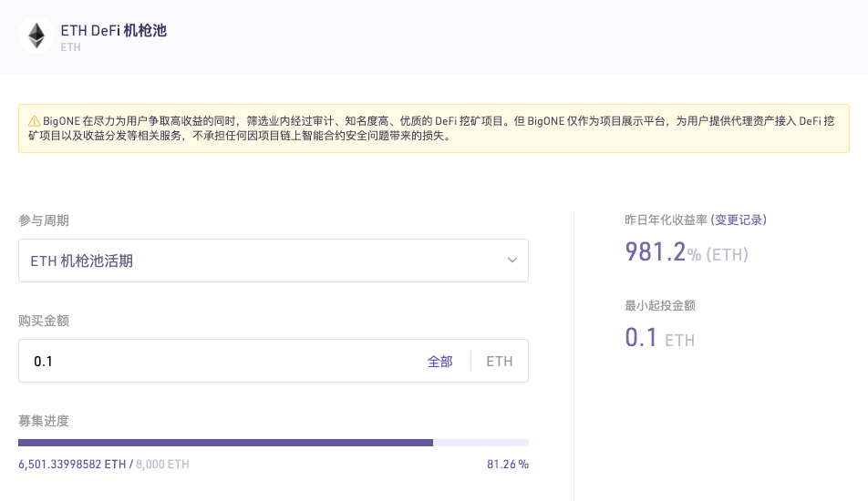Select the ETH DeFi 机枪池 page title

[113, 30]
